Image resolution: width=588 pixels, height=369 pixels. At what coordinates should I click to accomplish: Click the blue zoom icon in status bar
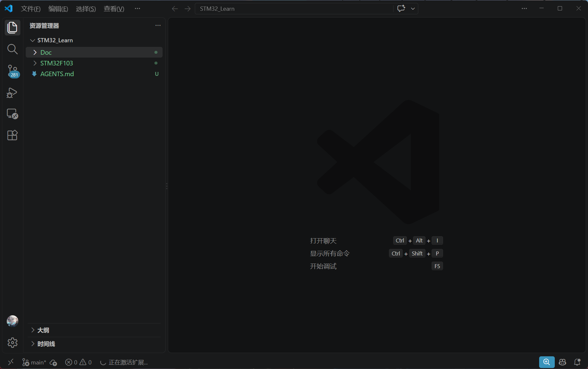pos(547,362)
